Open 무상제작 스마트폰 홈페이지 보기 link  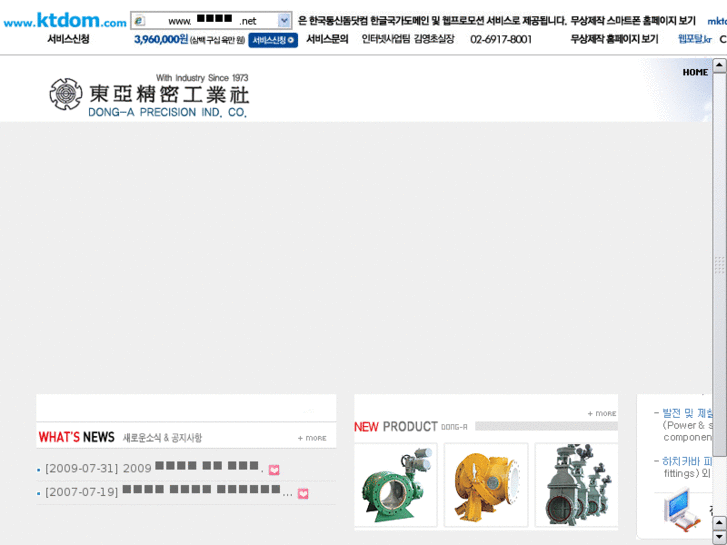(633, 21)
